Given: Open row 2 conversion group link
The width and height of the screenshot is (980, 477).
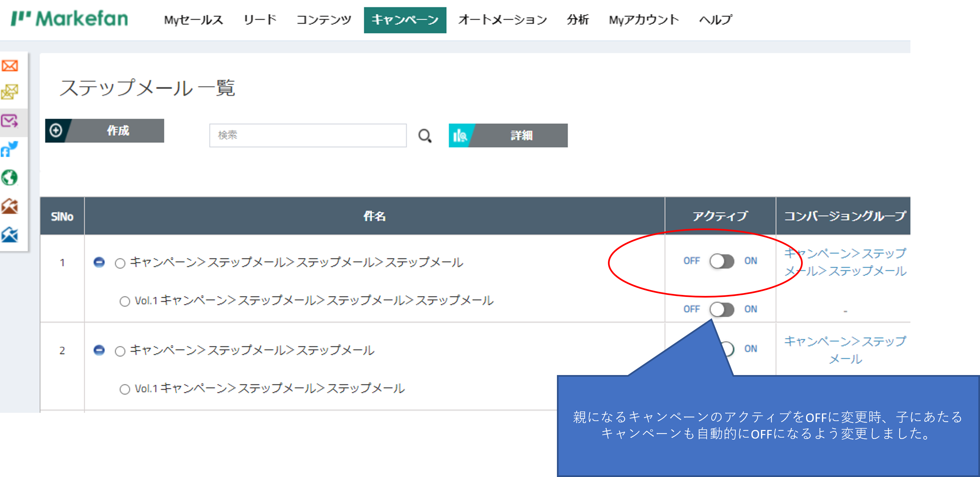Looking at the screenshot, I should pos(845,350).
